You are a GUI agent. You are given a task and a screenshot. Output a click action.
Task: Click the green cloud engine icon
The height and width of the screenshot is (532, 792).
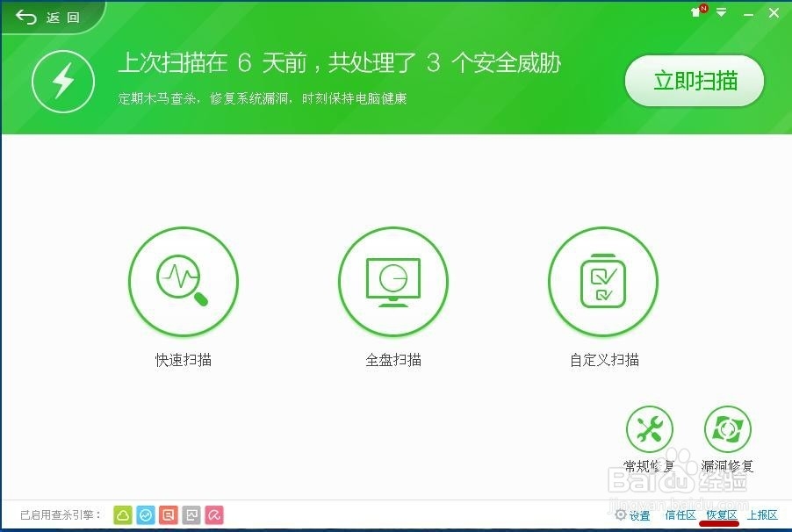coord(123,515)
